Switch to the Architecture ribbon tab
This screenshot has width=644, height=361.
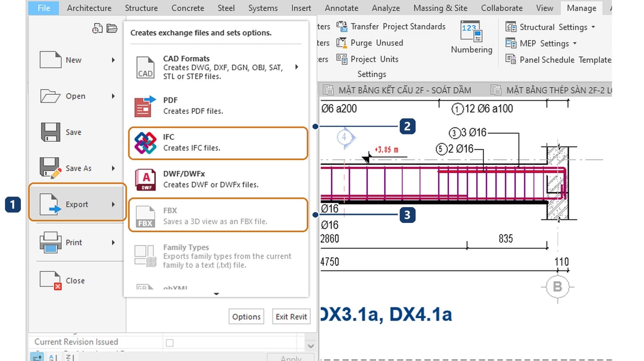point(89,8)
